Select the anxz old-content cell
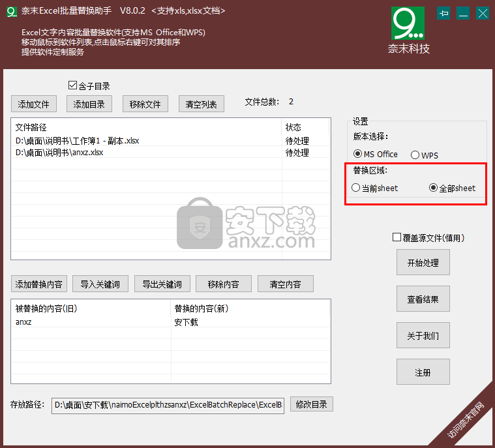The width and height of the screenshot is (495, 448). (91, 322)
